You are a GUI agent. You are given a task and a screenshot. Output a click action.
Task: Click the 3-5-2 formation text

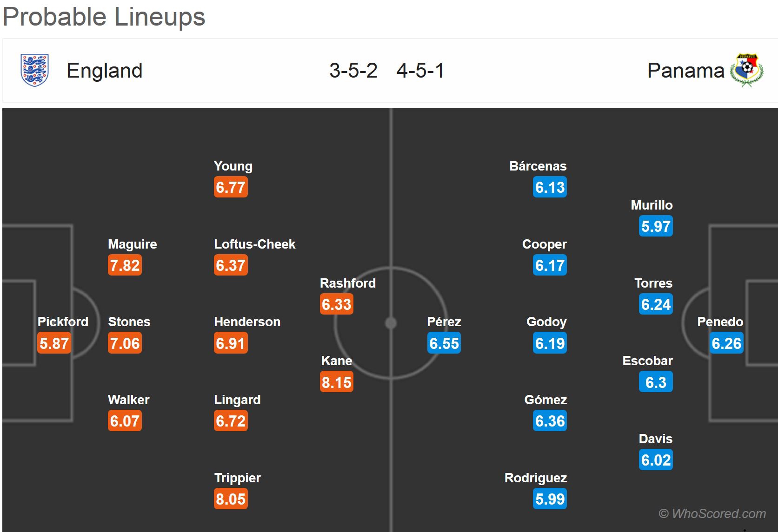point(353,71)
